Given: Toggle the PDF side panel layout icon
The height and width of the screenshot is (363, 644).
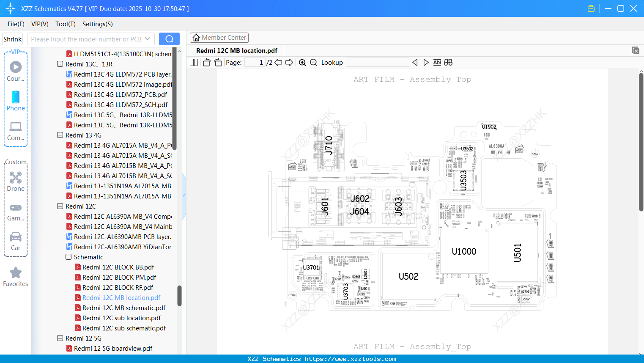Looking at the screenshot, I should point(194,63).
